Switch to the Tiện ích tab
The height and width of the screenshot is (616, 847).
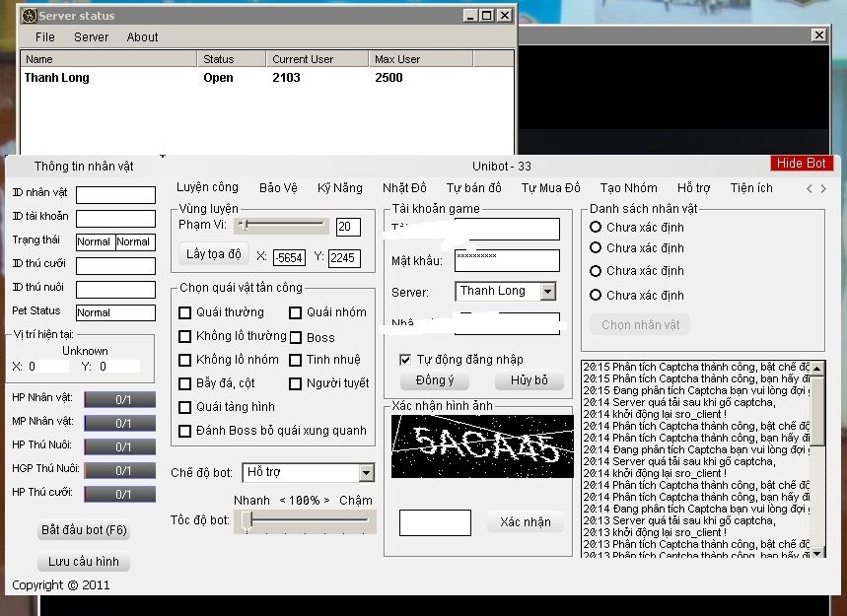(751, 187)
